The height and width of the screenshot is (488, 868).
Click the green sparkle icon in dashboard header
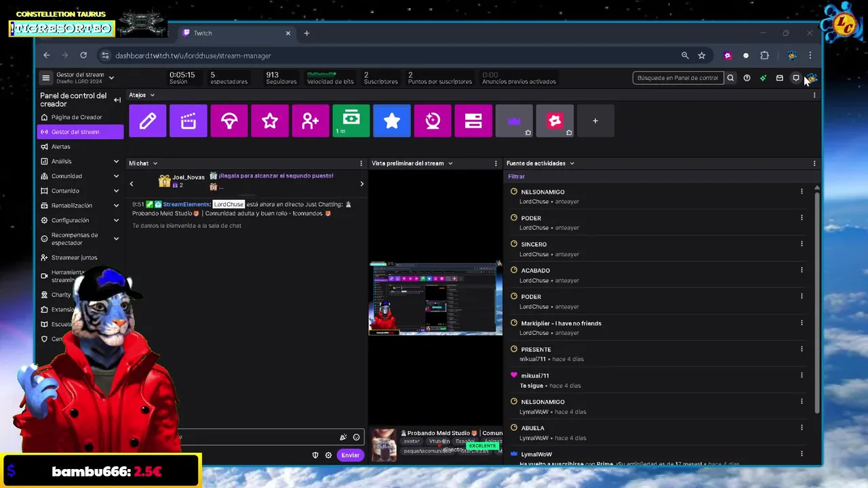click(763, 78)
